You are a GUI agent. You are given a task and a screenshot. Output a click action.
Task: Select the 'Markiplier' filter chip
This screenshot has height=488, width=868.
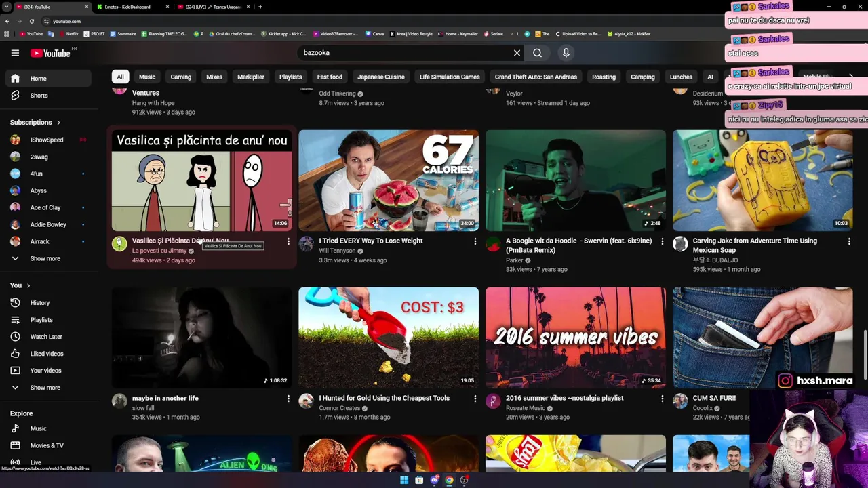(251, 77)
